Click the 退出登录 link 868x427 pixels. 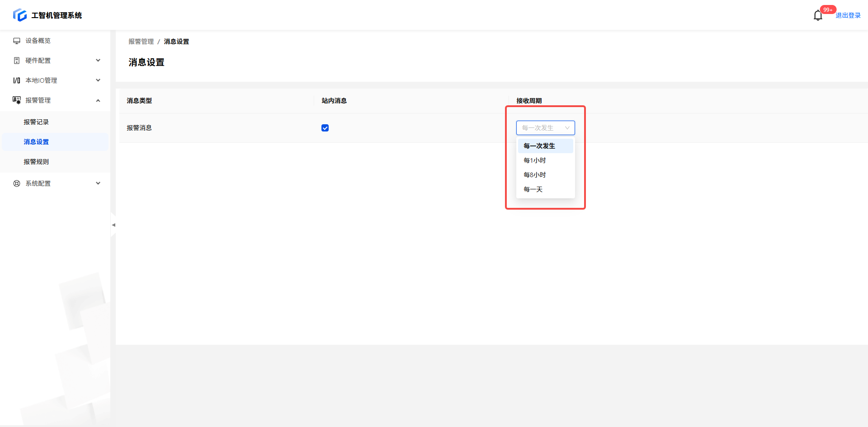pyautogui.click(x=848, y=15)
